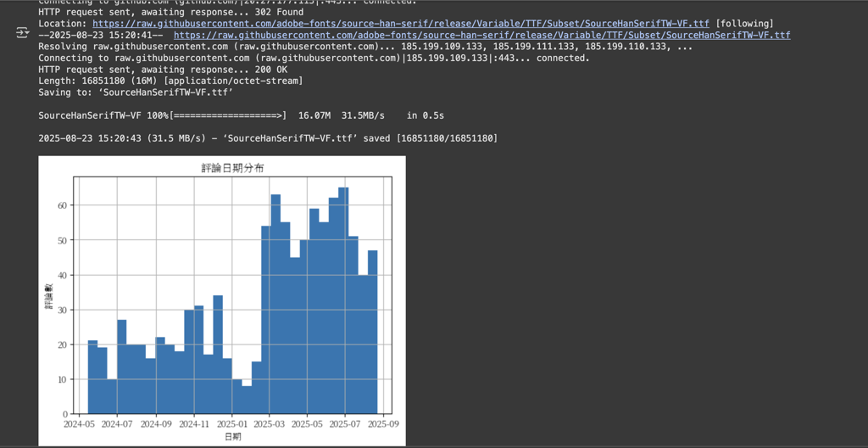The height and width of the screenshot is (448, 868).
Task: Click the x-axis tick '2024-05'
Action: 79,425
